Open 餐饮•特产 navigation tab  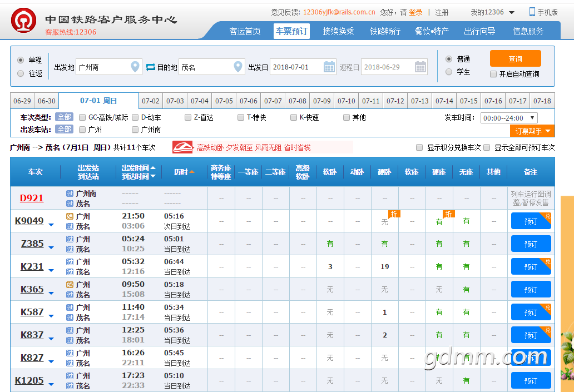[432, 31]
